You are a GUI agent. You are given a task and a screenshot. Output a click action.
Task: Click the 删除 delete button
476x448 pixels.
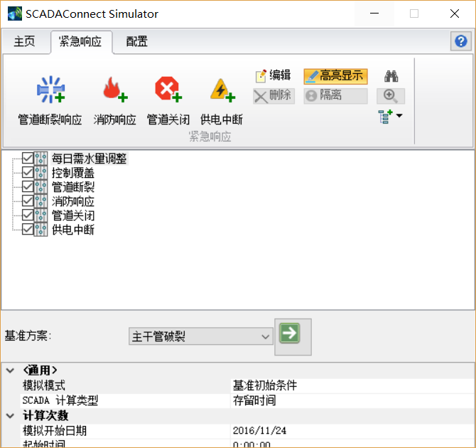point(274,96)
